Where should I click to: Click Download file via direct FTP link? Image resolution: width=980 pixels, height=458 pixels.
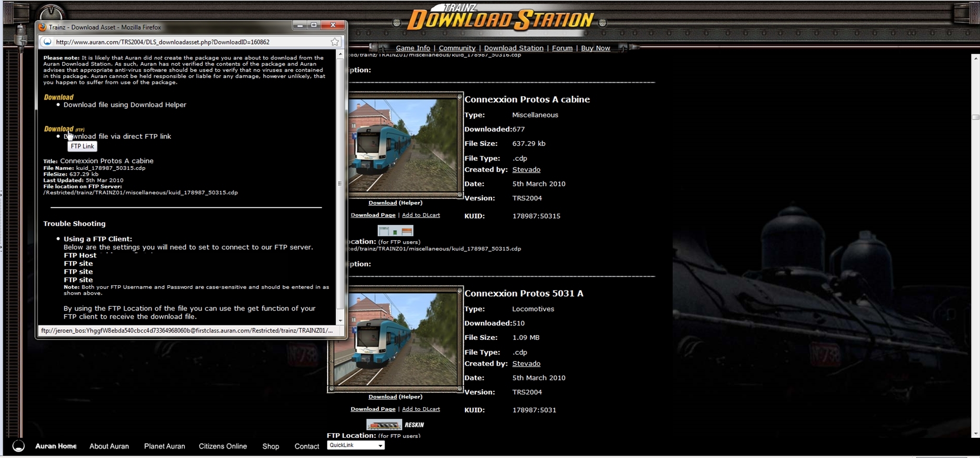(117, 136)
